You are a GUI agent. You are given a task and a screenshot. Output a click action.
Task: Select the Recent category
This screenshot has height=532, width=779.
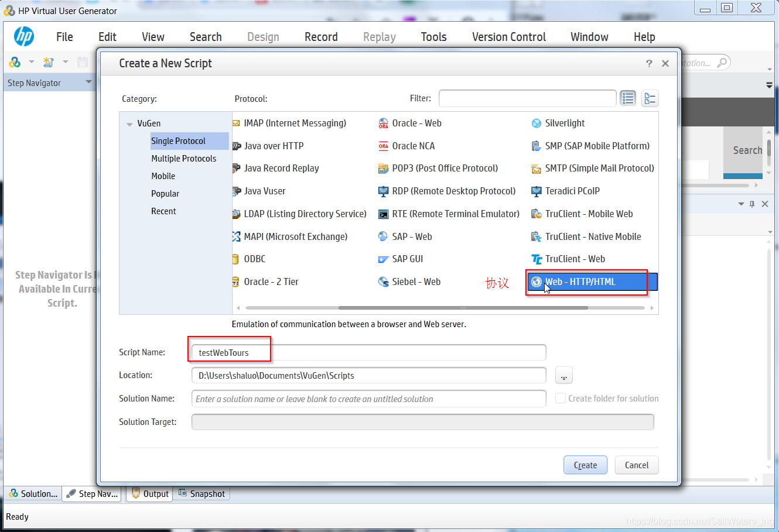163,211
